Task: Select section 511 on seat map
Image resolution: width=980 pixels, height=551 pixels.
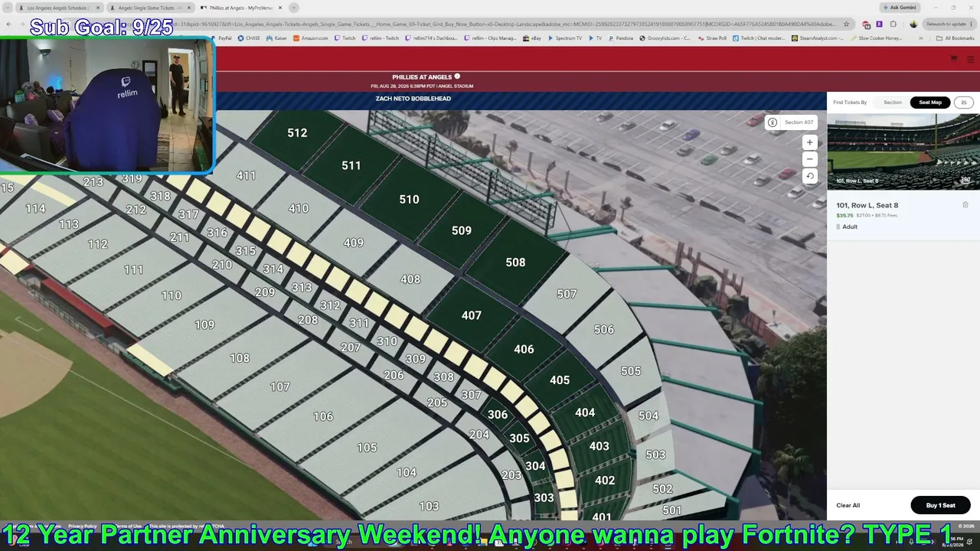Action: tap(351, 165)
